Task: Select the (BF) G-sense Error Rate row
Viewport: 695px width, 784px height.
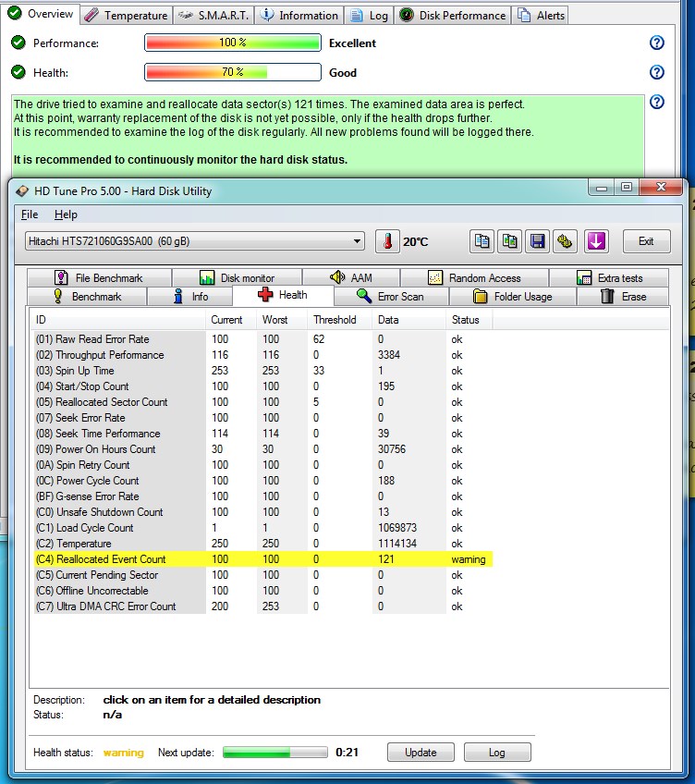Action: click(x=263, y=496)
